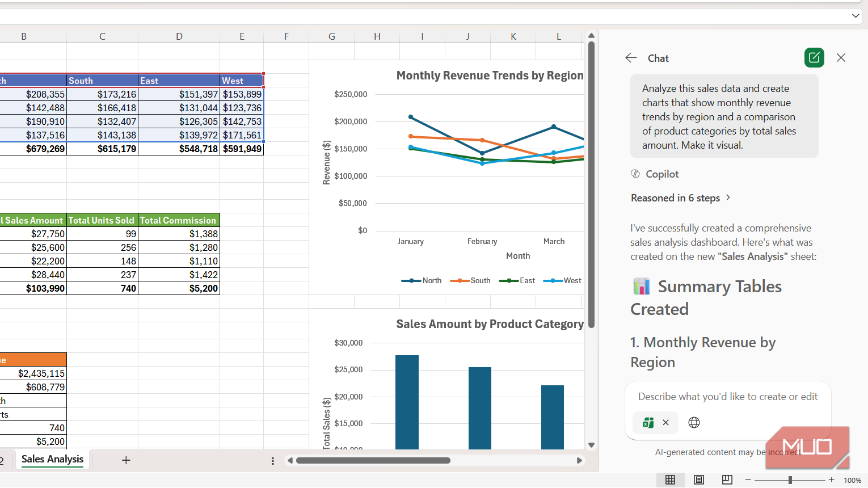Select column F header
The width and height of the screenshot is (868, 488).
point(286,36)
